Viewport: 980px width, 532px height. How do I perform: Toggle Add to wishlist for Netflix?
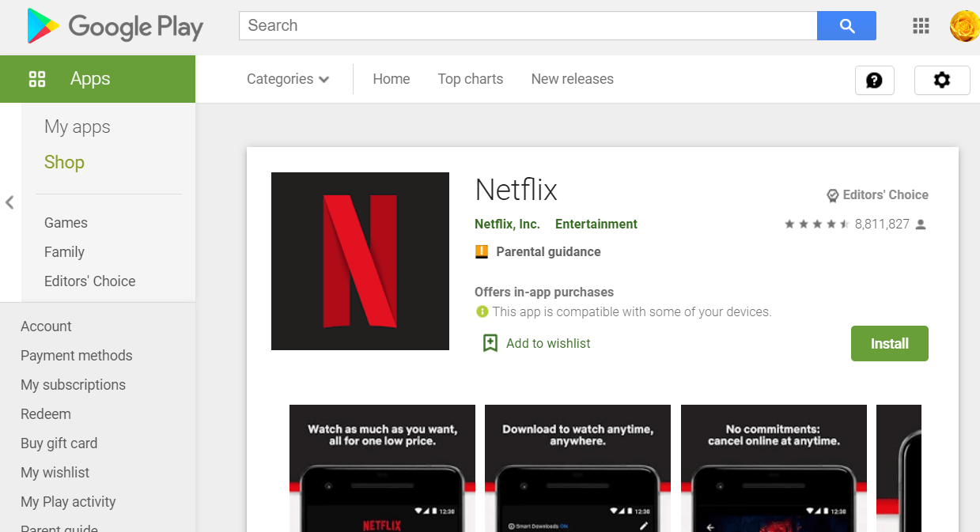pos(535,343)
